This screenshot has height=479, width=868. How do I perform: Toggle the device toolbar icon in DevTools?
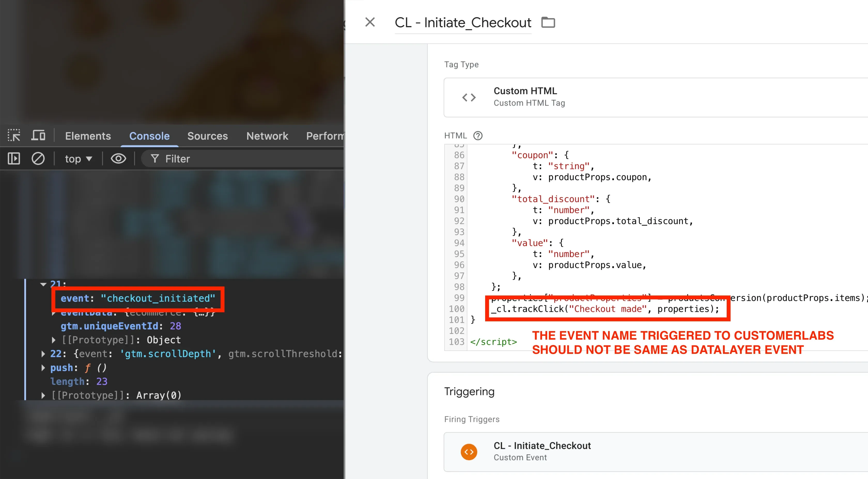pos(38,135)
